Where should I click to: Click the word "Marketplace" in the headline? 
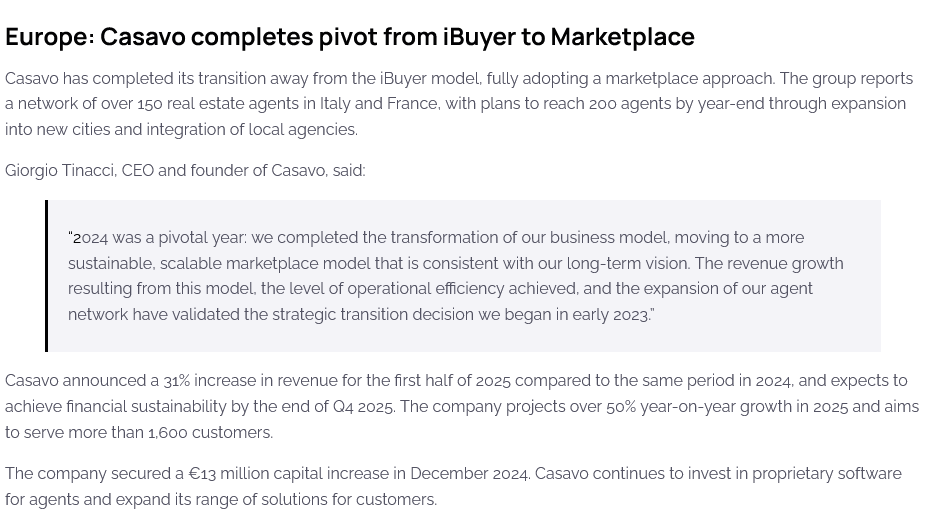[x=622, y=37]
